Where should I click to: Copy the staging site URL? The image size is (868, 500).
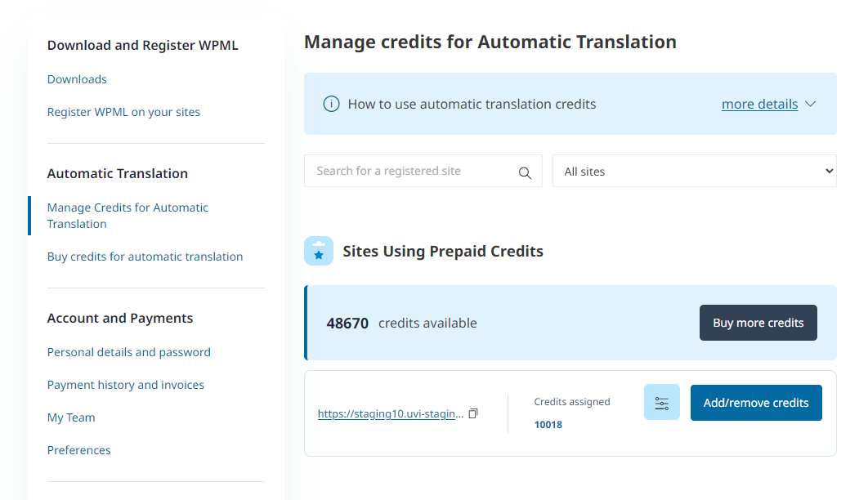[x=473, y=413]
